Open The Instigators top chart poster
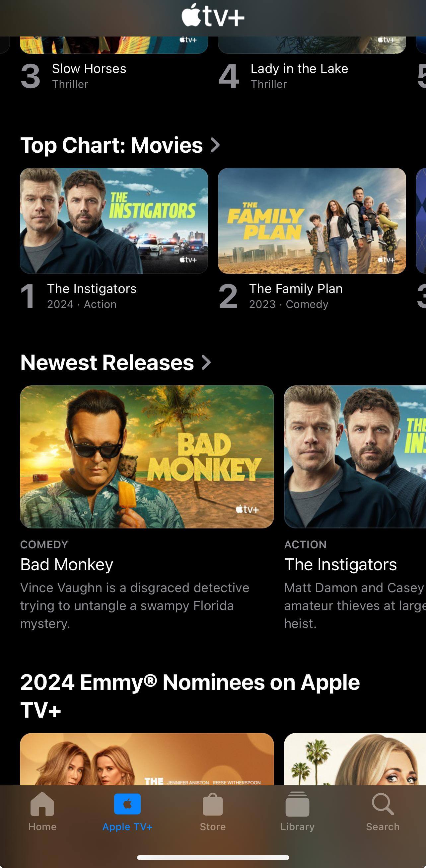The image size is (426, 868). pyautogui.click(x=114, y=221)
